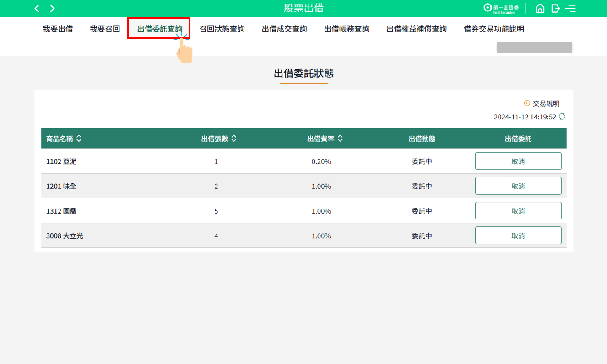Refresh the data using the reload icon
Viewport: 607px width, 364px height.
(562, 117)
